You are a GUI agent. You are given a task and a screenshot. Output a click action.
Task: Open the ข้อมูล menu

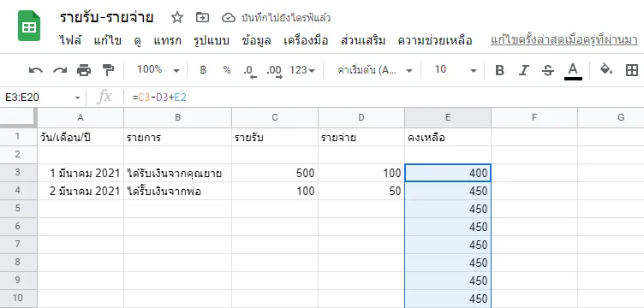coord(256,40)
